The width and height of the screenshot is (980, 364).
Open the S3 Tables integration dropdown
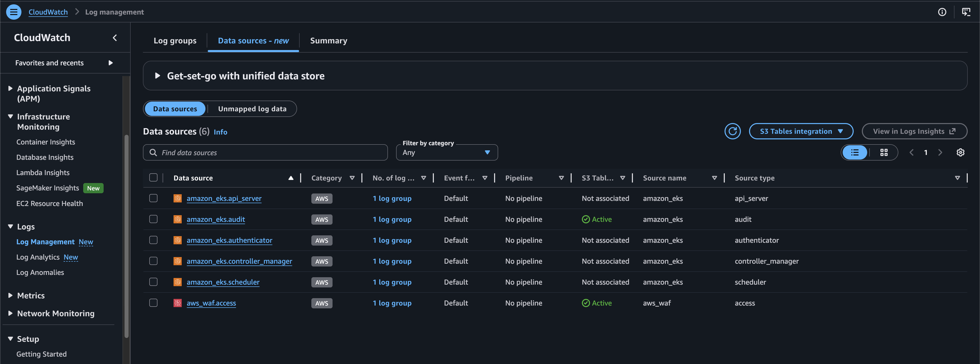801,131
